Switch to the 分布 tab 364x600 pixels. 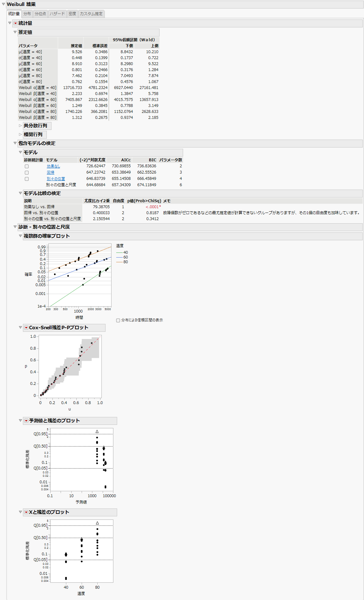tap(27, 14)
